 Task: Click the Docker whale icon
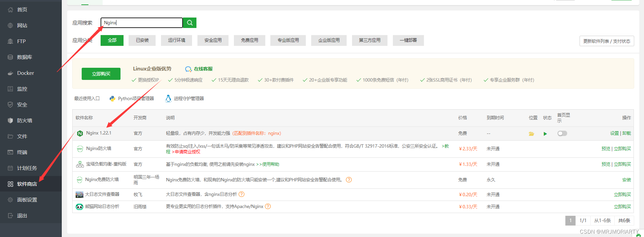coord(10,73)
